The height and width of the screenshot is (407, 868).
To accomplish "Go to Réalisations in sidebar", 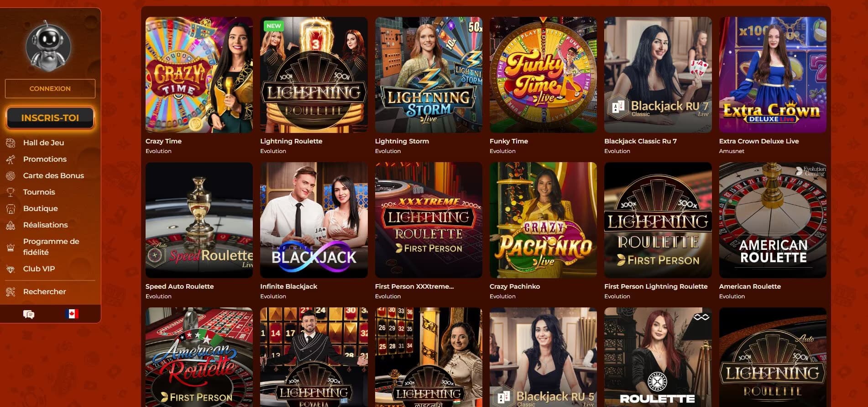I will pyautogui.click(x=45, y=225).
